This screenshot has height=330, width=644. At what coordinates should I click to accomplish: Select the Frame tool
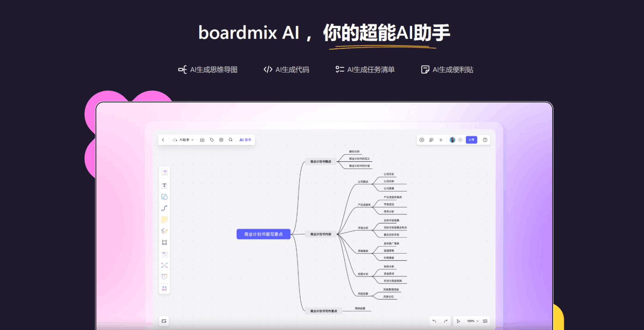pyautogui.click(x=164, y=242)
